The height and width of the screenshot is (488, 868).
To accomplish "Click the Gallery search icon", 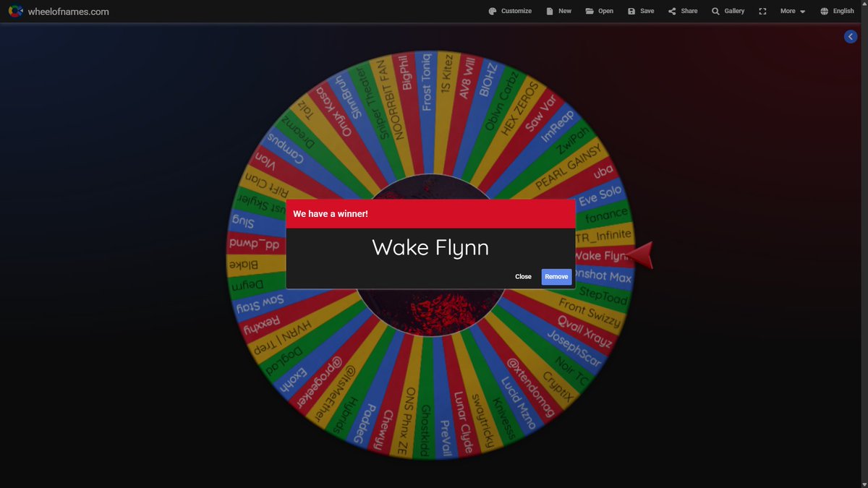I will pyautogui.click(x=715, y=12).
